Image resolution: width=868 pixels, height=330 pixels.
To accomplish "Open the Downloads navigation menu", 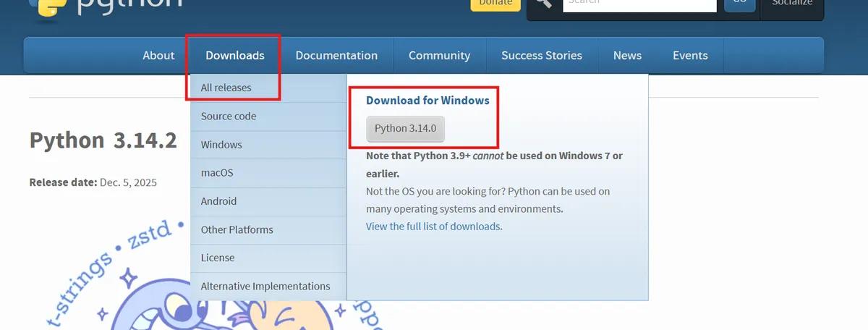I will (234, 56).
